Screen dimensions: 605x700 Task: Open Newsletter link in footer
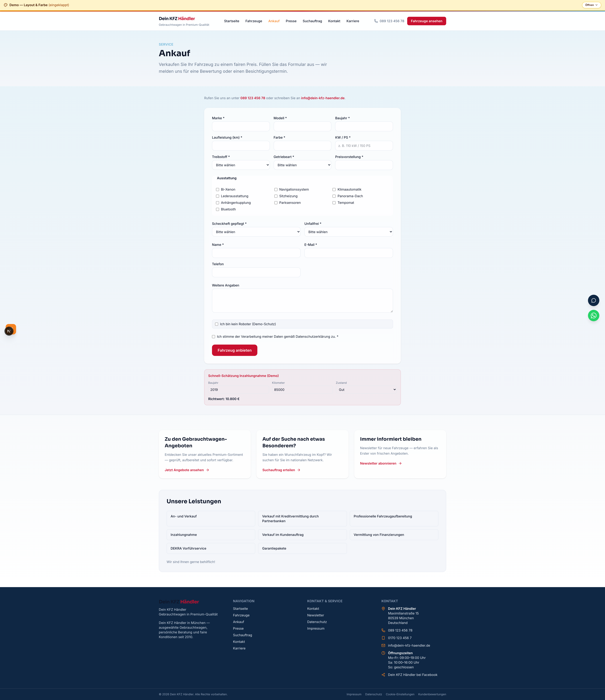(x=316, y=615)
